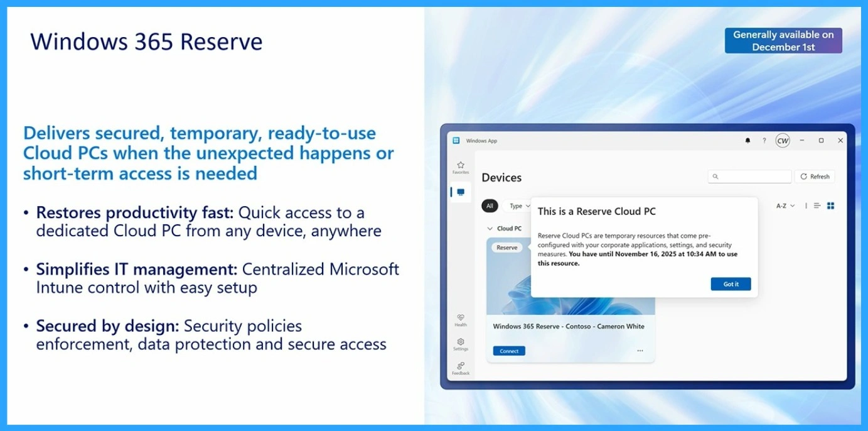
Task: Open the Cloud PC card options menu
Action: click(x=640, y=350)
